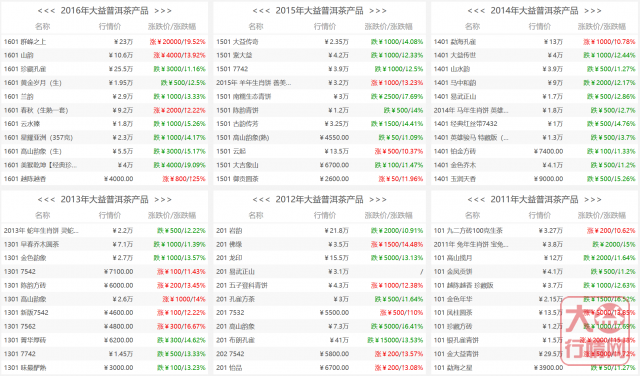Click the >>> arrows after 2016年大益普洱茶产品
The image size is (640, 376).
[x=163, y=11]
